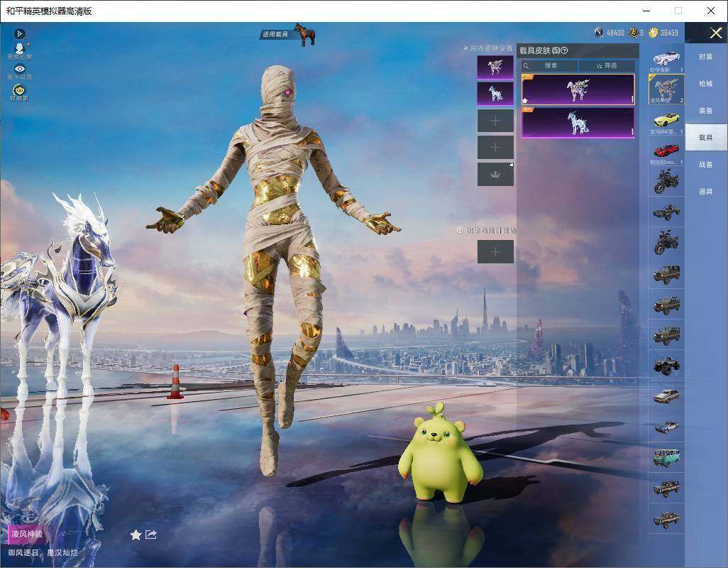Click the silver coin currency icon
Screen dimensions: 728x568
coord(599,33)
